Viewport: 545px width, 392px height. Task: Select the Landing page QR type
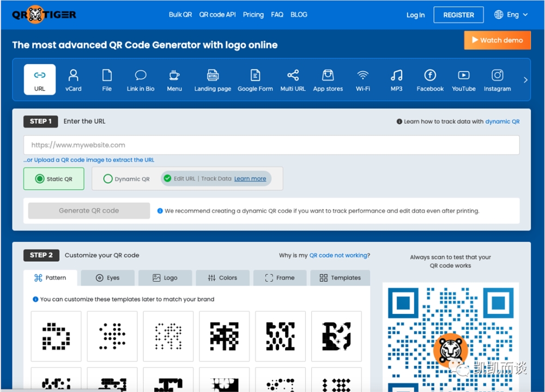213,80
